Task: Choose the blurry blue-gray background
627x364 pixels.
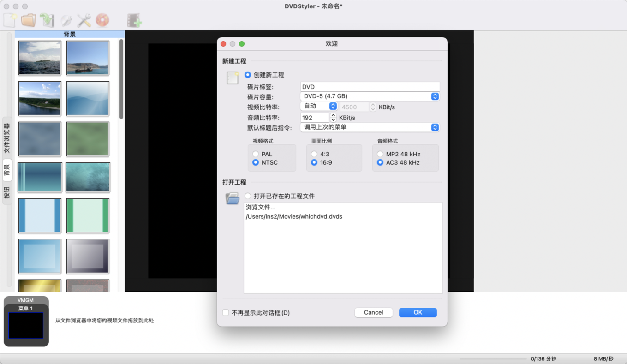Action: coord(40,139)
